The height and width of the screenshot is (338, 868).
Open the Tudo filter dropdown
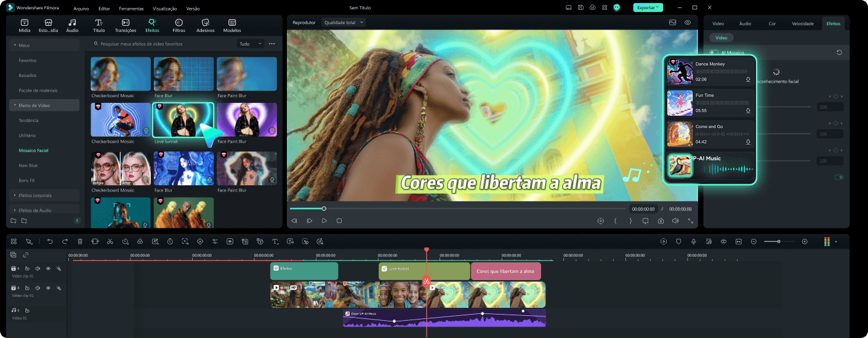point(251,44)
